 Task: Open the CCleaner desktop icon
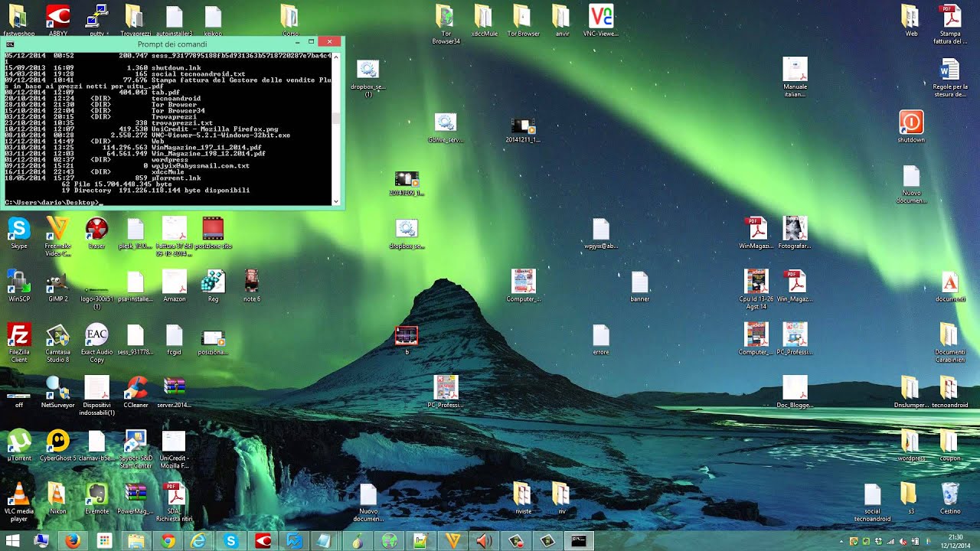(x=136, y=392)
